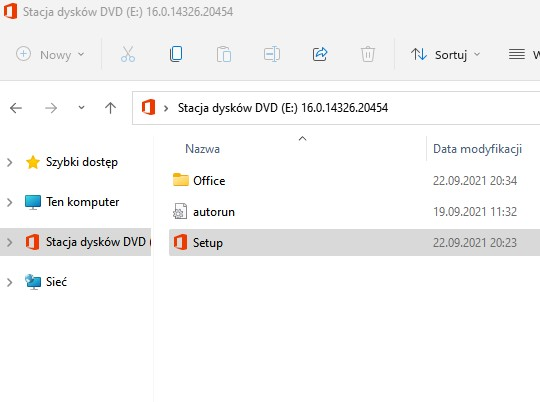Click the address bar chevron before the path

point(166,108)
